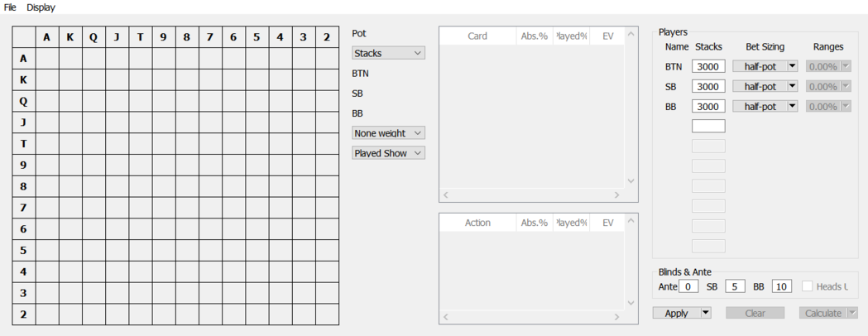This screenshot has height=336, width=868.
Task: Click the BTN stack input field
Action: click(x=708, y=66)
